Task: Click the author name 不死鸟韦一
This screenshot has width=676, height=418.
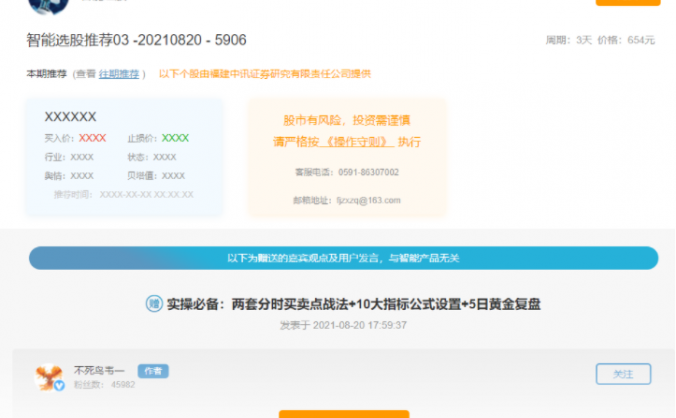Action: click(100, 370)
